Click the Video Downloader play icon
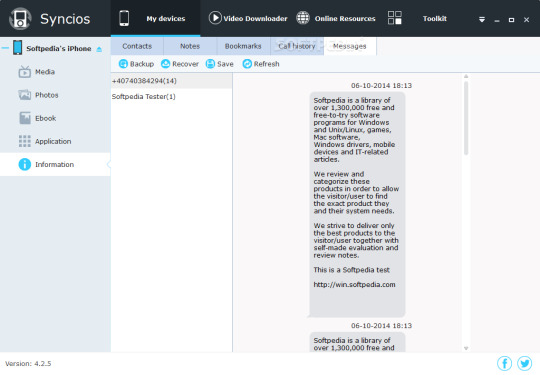 click(x=215, y=18)
